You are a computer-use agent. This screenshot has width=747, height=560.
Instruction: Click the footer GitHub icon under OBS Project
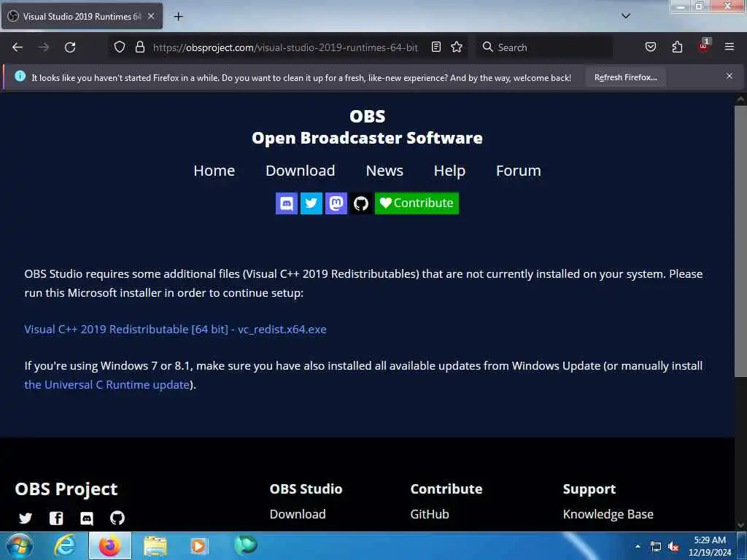(x=117, y=518)
